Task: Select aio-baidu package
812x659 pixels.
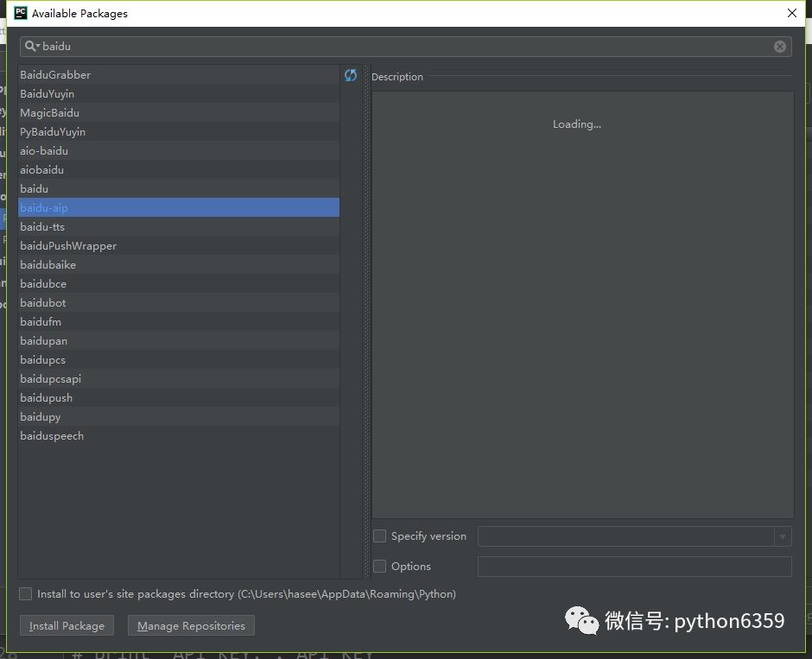Action: coord(179,150)
